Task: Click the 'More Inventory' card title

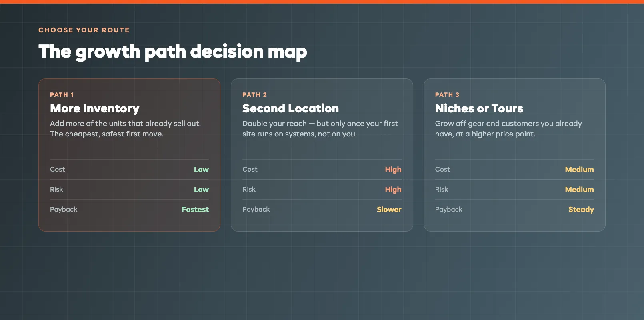Action: pyautogui.click(x=95, y=109)
